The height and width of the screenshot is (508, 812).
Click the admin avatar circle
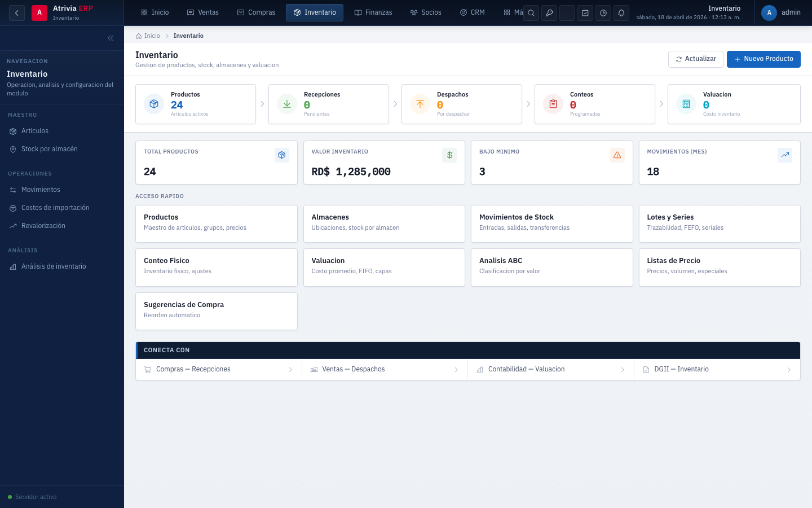click(769, 12)
